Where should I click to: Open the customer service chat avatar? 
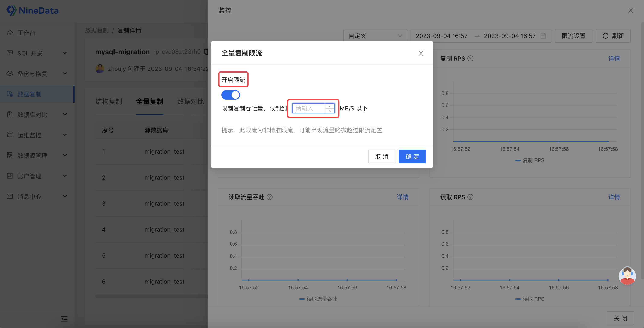[x=627, y=276]
